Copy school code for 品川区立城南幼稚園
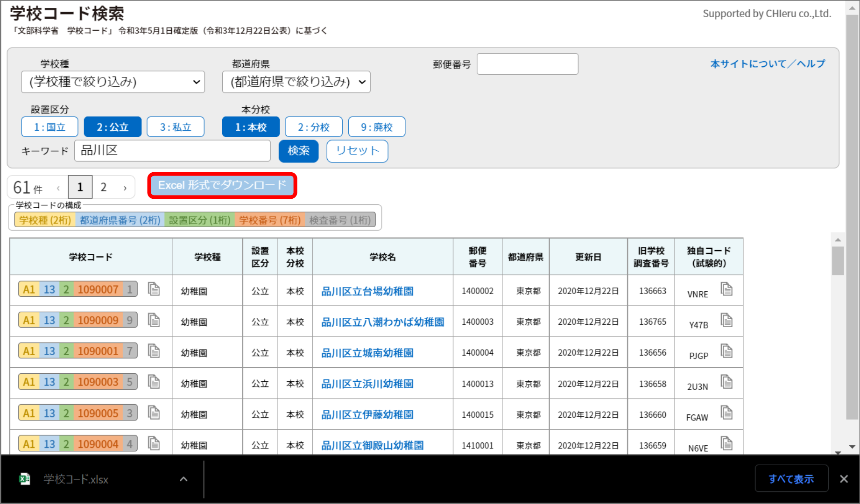This screenshot has width=860, height=504. coord(154,351)
